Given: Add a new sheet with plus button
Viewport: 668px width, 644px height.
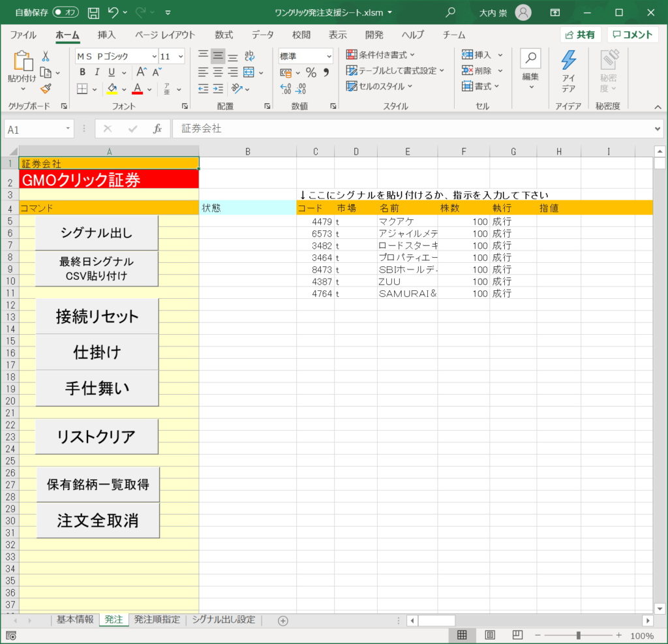Looking at the screenshot, I should [x=283, y=621].
